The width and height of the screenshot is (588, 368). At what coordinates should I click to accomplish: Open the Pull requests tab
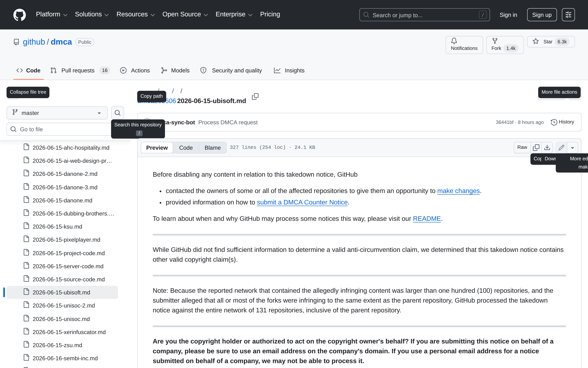tap(80, 70)
